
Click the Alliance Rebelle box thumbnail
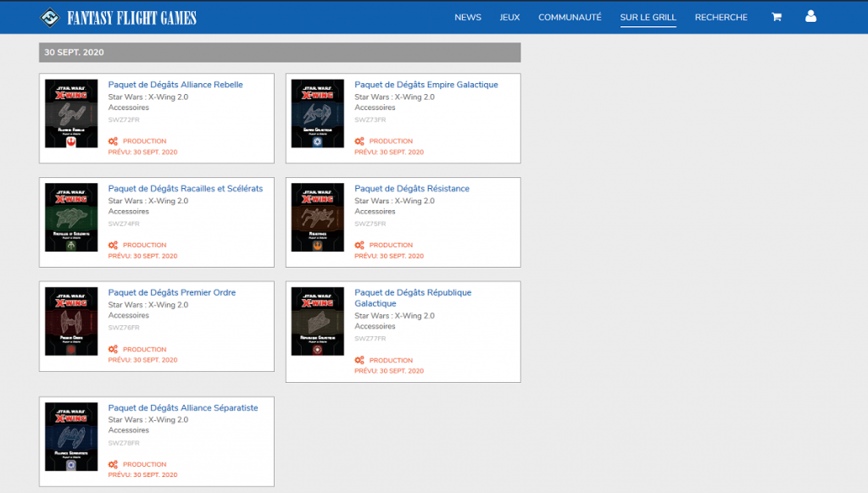click(x=71, y=114)
